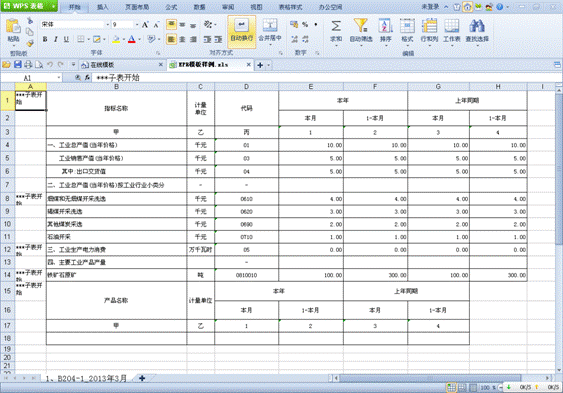Click the AutoSum (求和) sigma icon

click(336, 27)
